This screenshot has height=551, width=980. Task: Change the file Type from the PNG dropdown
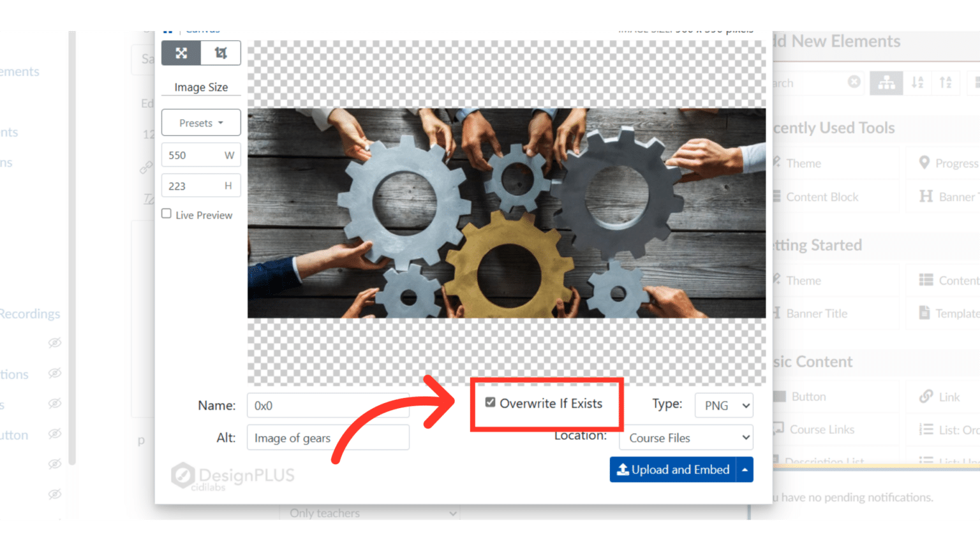point(724,405)
